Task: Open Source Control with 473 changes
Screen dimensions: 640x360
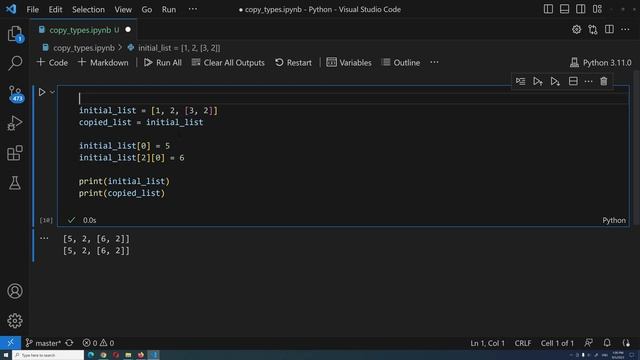Action: (x=15, y=93)
